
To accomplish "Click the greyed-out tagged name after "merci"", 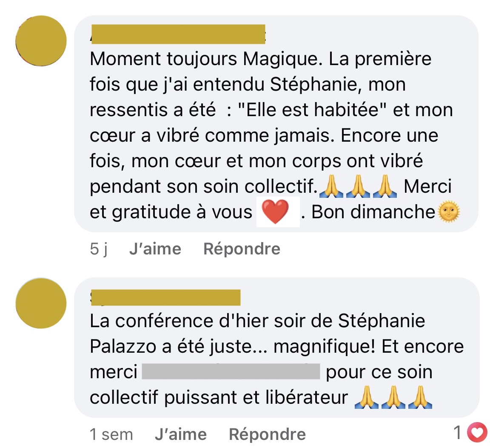I will (231, 371).
